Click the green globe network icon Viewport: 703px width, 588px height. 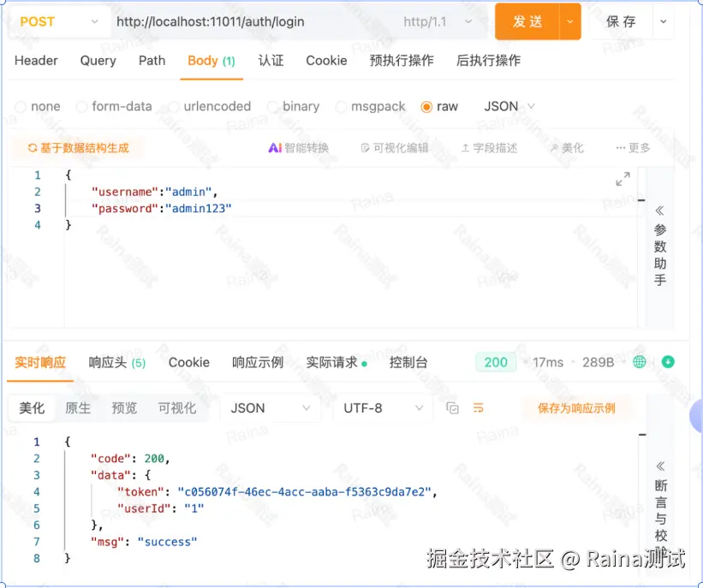(x=640, y=362)
